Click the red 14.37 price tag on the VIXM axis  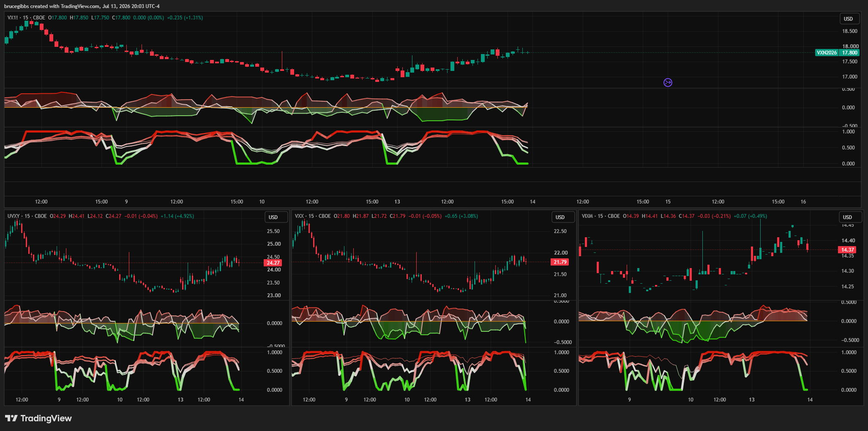tap(847, 250)
